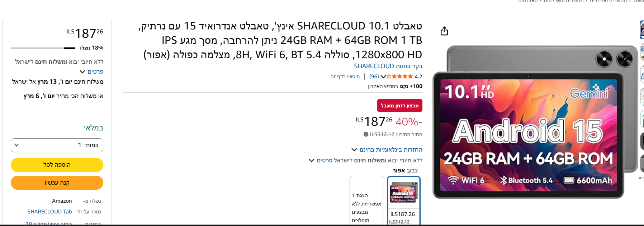Expand the free international returns section (החזרות בינלאומיות בחינם)
644x226 pixels.
click(x=390, y=149)
